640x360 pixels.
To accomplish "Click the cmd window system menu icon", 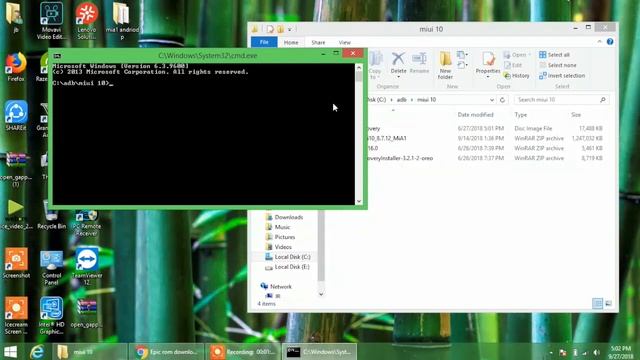I will pos(57,56).
